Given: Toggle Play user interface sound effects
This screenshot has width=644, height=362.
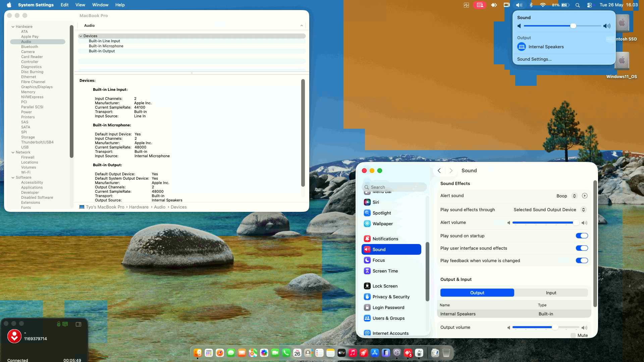Looking at the screenshot, I should point(582,248).
